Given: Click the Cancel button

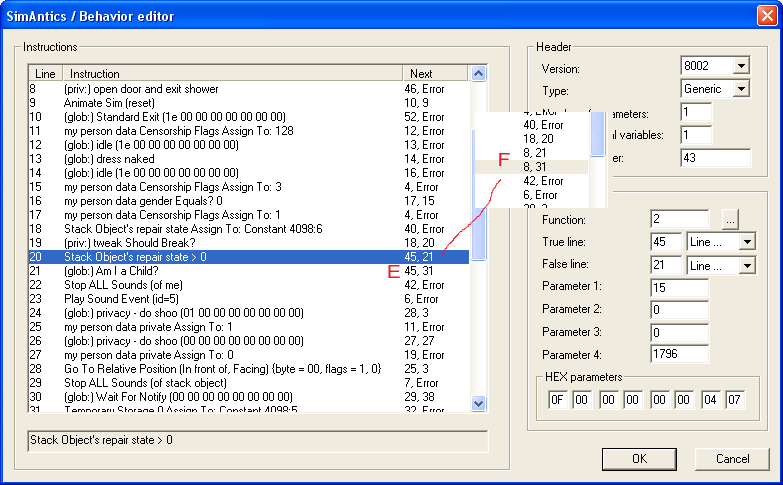Looking at the screenshot, I should 732,459.
